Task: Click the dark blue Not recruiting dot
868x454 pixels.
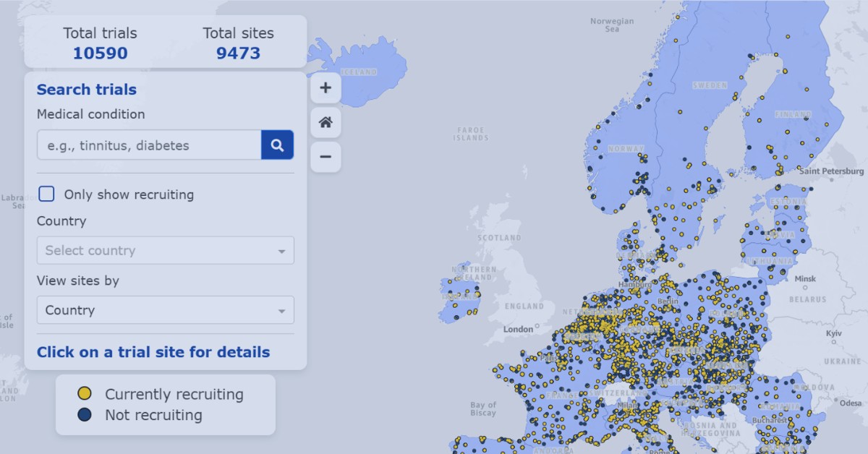Action: pyautogui.click(x=85, y=415)
